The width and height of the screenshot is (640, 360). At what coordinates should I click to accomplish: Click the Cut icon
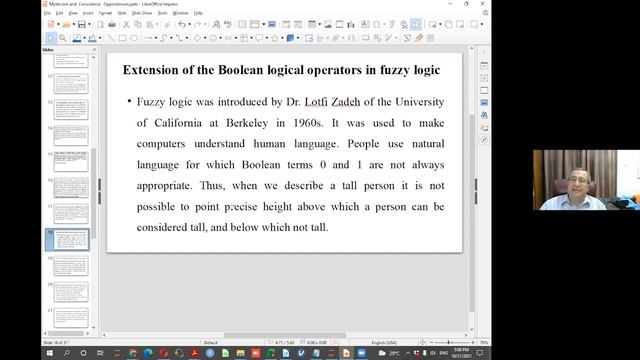pos(127,24)
